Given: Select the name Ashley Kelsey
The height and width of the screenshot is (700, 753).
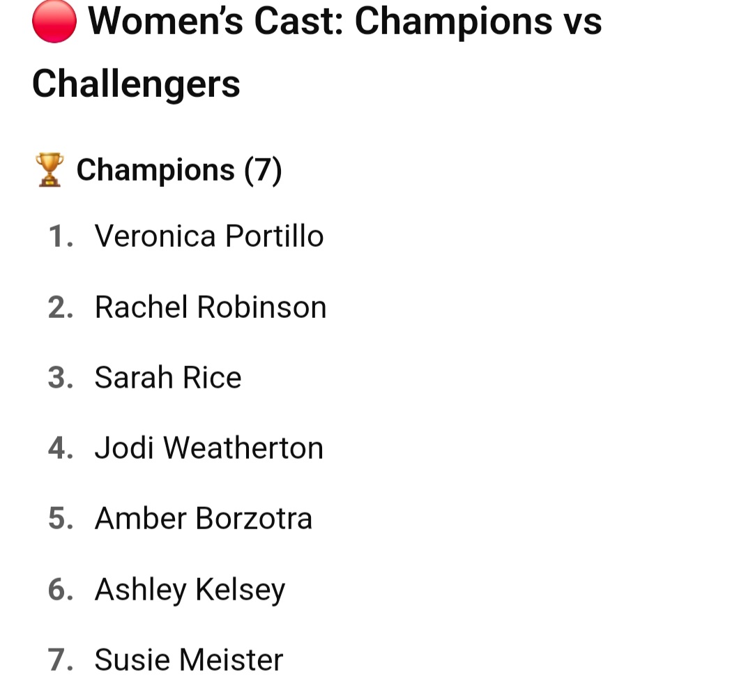Looking at the screenshot, I should click(190, 591).
